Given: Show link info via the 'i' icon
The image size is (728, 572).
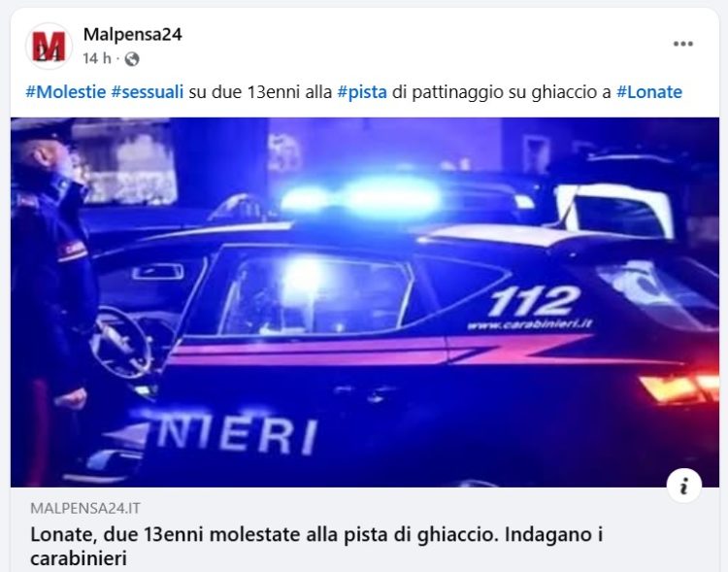Looking at the screenshot, I should pos(683,486).
